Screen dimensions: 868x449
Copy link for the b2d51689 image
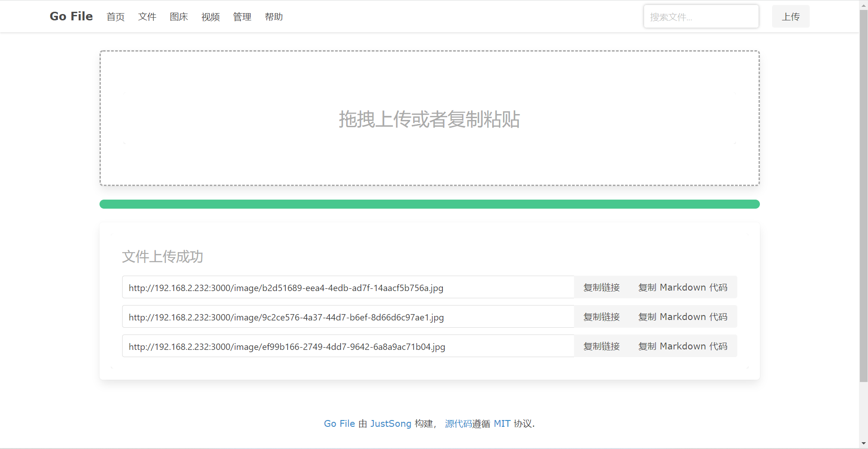[601, 287]
